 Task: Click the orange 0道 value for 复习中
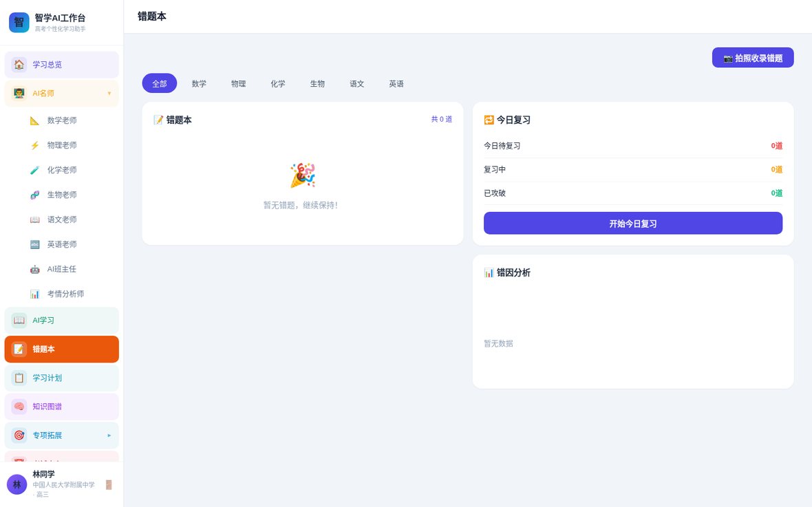pos(777,169)
